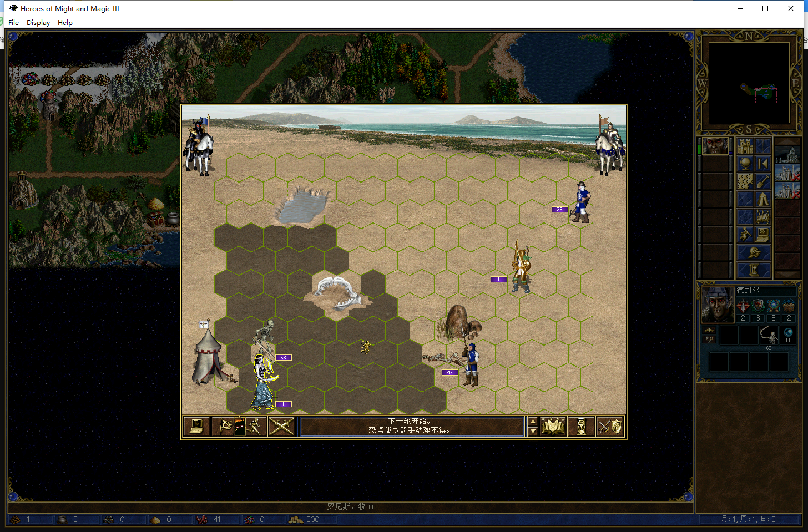Screen dimensions: 808x532
Task: Open kingdom overview castle icon
Action: [x=745, y=146]
